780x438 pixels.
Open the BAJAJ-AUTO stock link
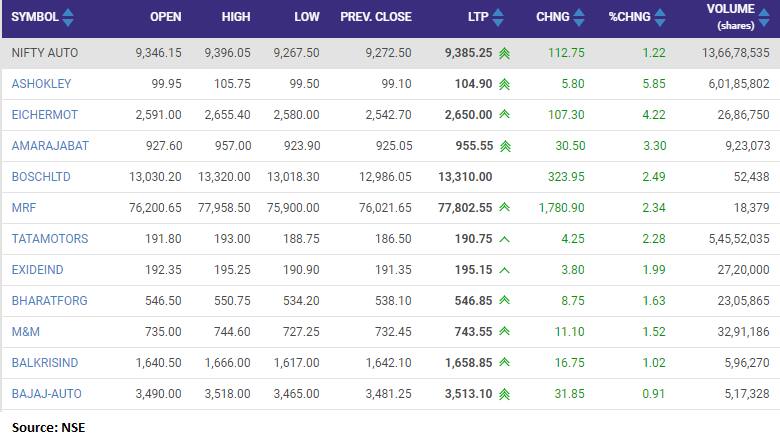47,394
